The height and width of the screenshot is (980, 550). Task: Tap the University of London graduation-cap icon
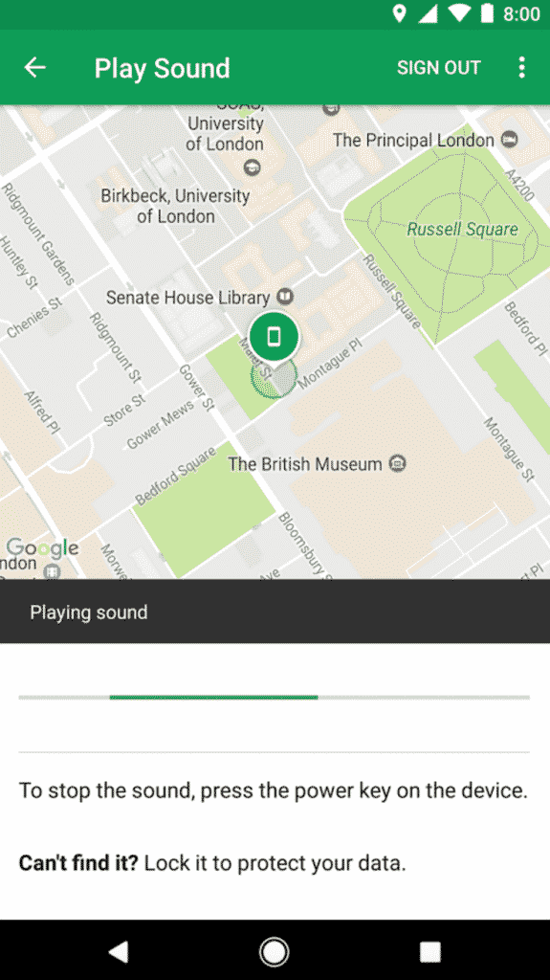pos(252,167)
